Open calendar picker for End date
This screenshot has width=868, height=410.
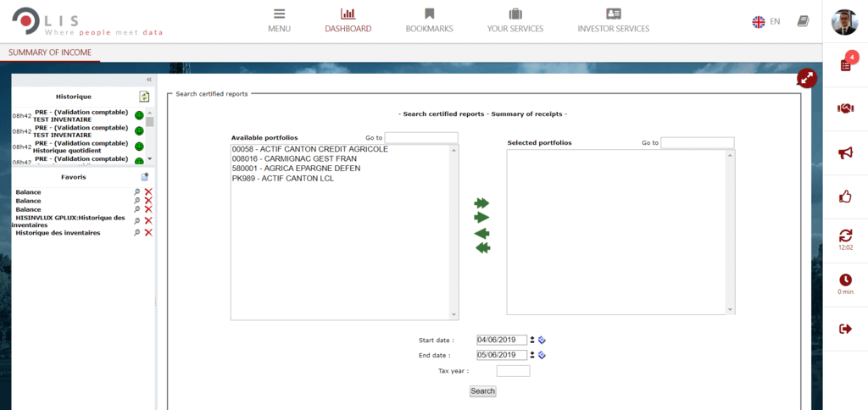point(542,355)
